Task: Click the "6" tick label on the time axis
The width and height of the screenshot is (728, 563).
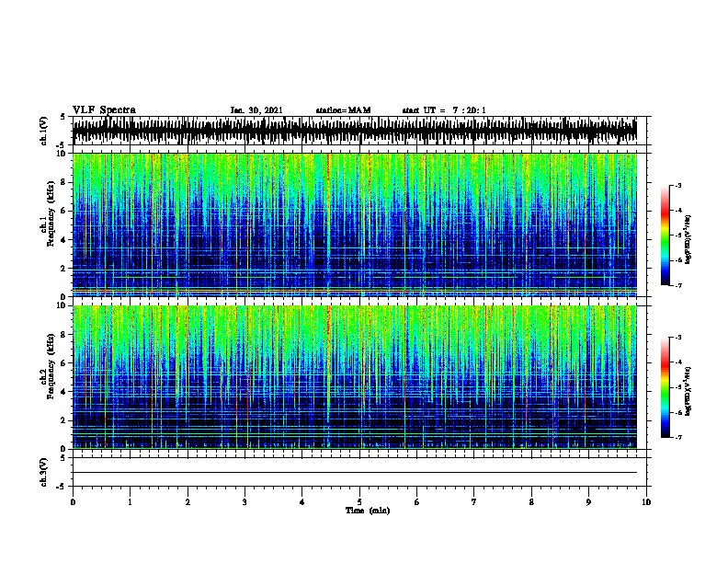Action: click(x=417, y=502)
